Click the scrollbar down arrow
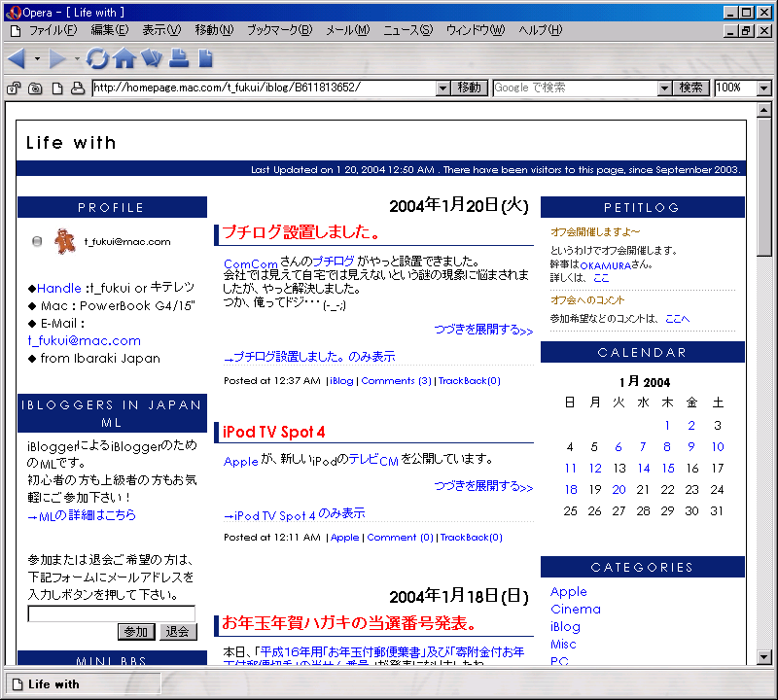 (x=764, y=657)
